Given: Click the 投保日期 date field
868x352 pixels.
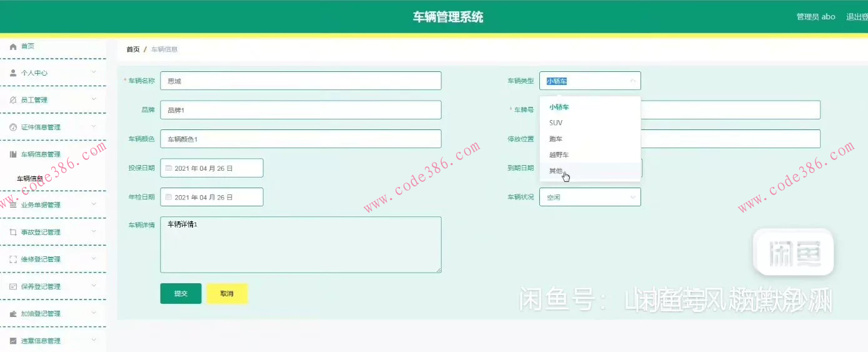Looking at the screenshot, I should (212, 168).
